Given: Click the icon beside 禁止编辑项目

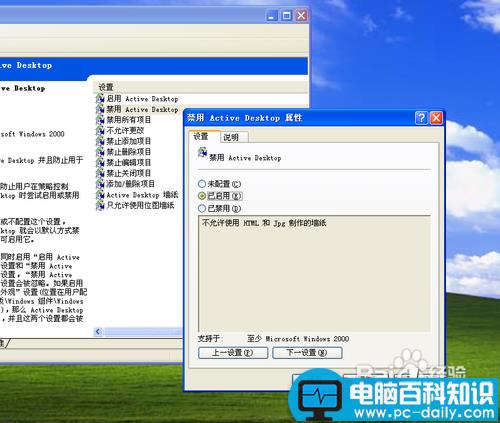Looking at the screenshot, I should click(x=100, y=162).
